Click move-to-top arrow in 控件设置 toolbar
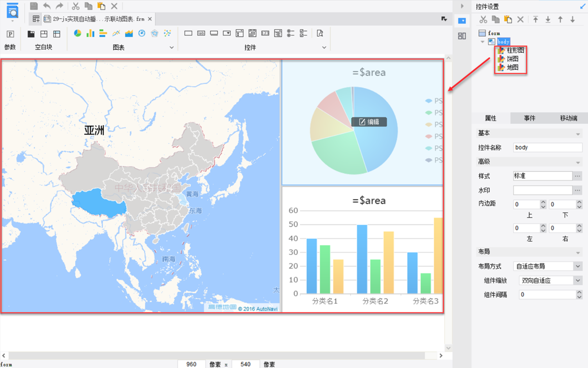The height and width of the screenshot is (368, 588). pyautogui.click(x=535, y=19)
